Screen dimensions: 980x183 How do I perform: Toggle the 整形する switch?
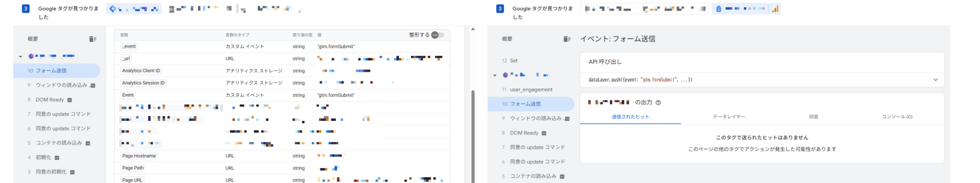pyautogui.click(x=438, y=35)
